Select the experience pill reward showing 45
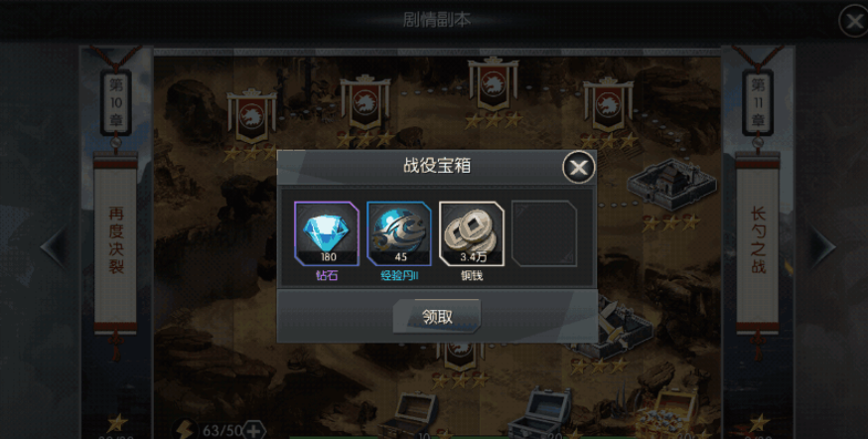Screen dimensions: 868x439 click(x=399, y=233)
